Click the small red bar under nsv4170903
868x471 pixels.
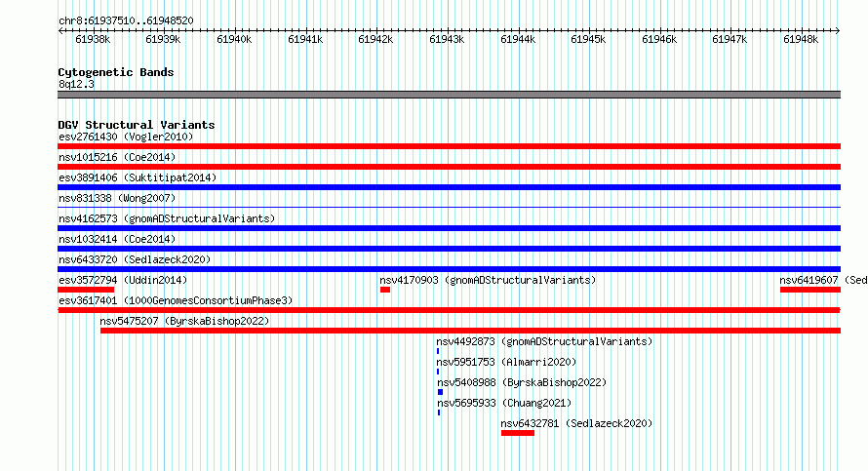pyautogui.click(x=385, y=290)
